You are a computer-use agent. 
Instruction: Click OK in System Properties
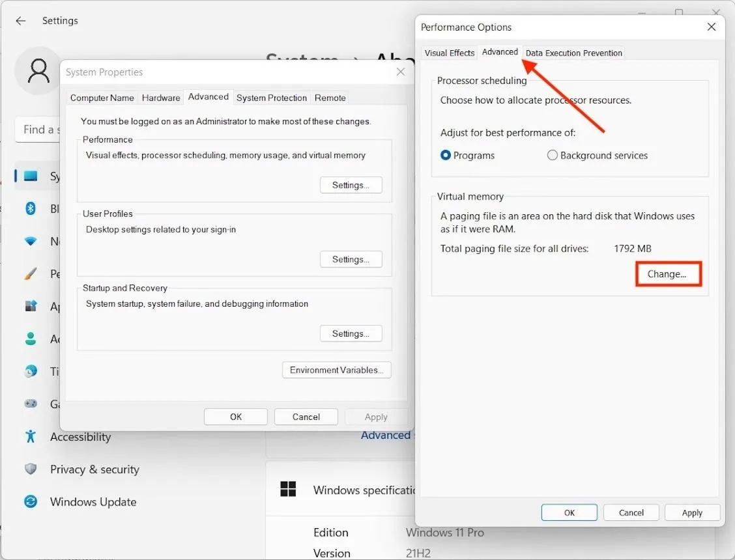[236, 417]
